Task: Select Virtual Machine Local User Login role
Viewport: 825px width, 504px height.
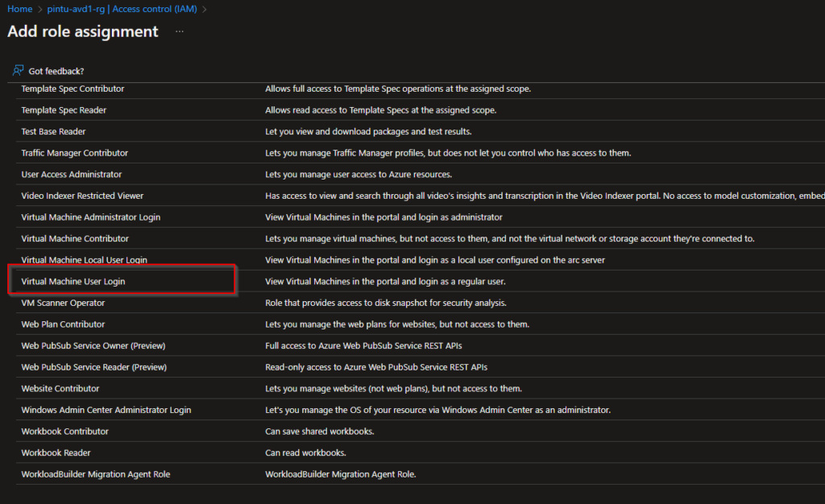Action: click(84, 260)
